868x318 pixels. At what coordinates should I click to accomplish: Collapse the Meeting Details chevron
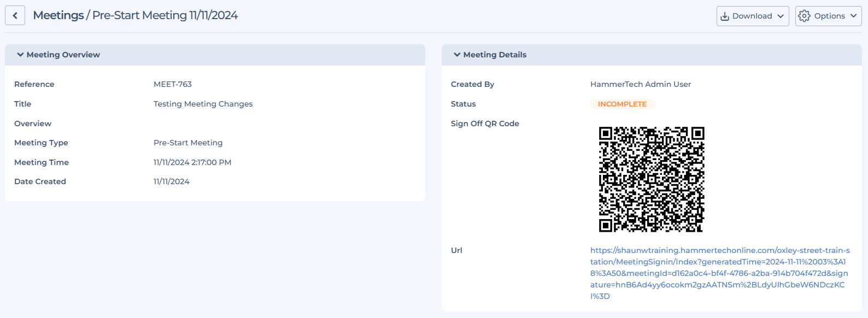[457, 55]
